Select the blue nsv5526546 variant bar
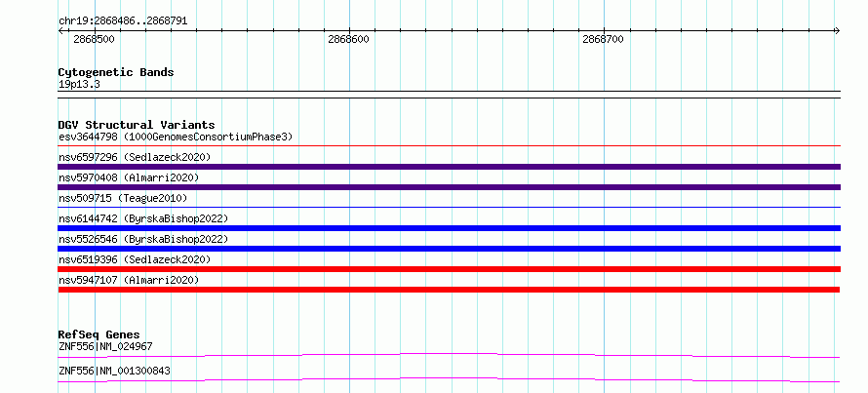868x393 pixels. 449,249
